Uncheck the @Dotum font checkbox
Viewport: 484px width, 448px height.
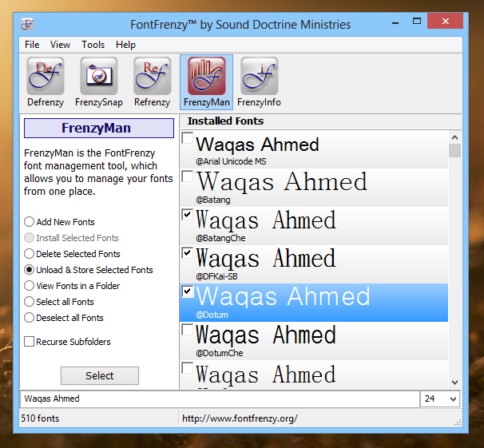(x=188, y=291)
